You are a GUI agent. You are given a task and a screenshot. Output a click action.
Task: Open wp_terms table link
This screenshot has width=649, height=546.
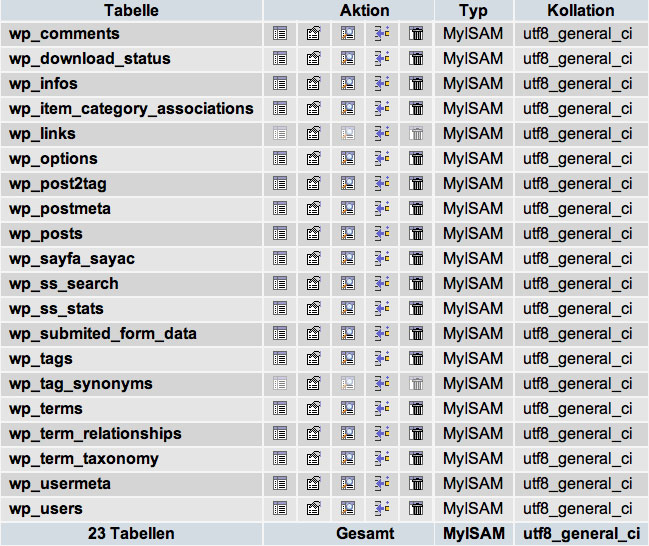tap(46, 409)
